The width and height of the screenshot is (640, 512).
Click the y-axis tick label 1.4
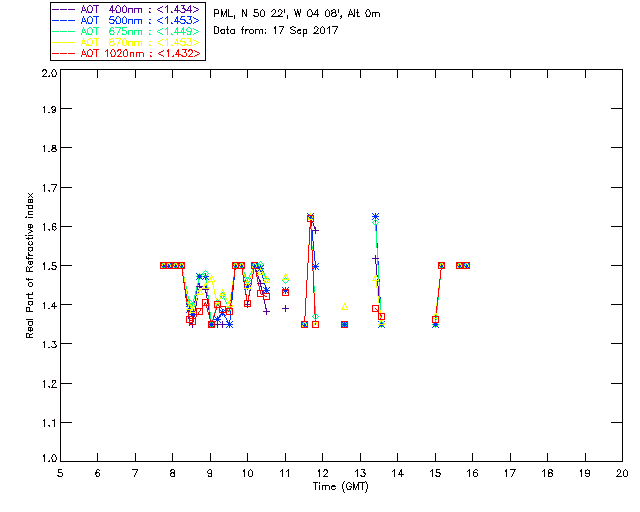(49, 305)
